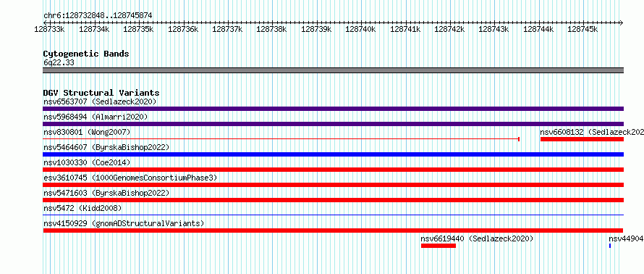Viewport: 644px width, 274px height.
Task: Click the red bar under nsv5471603
Action: coord(333,200)
